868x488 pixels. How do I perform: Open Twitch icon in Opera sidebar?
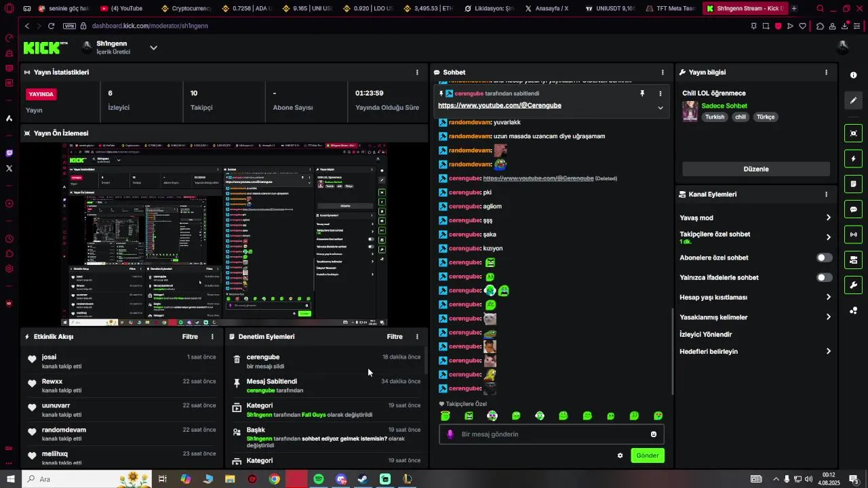click(x=9, y=153)
